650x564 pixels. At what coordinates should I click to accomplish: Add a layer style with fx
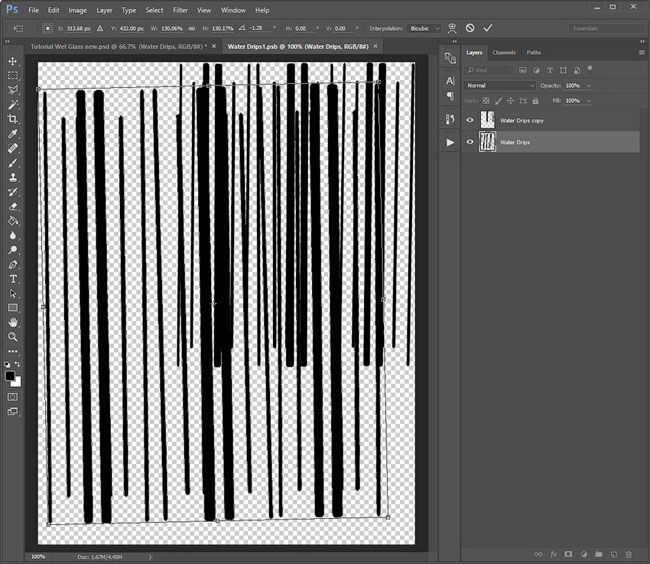[x=553, y=554]
